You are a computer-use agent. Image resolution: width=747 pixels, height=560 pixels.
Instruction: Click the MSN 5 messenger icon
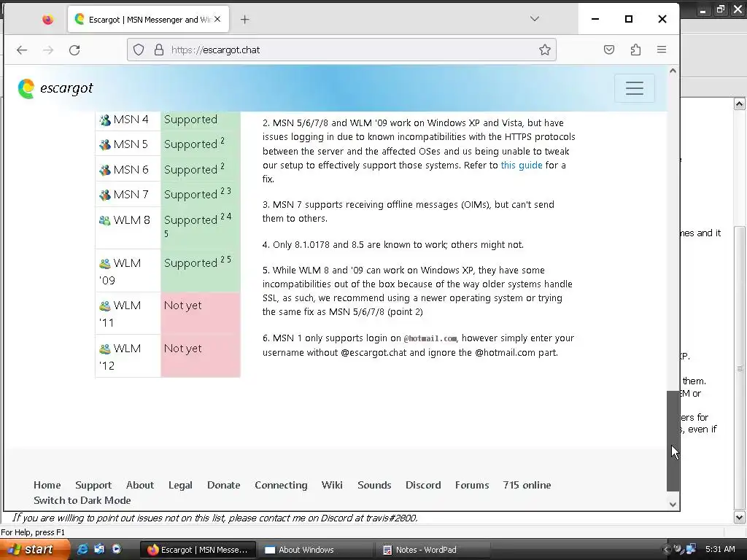pos(105,144)
